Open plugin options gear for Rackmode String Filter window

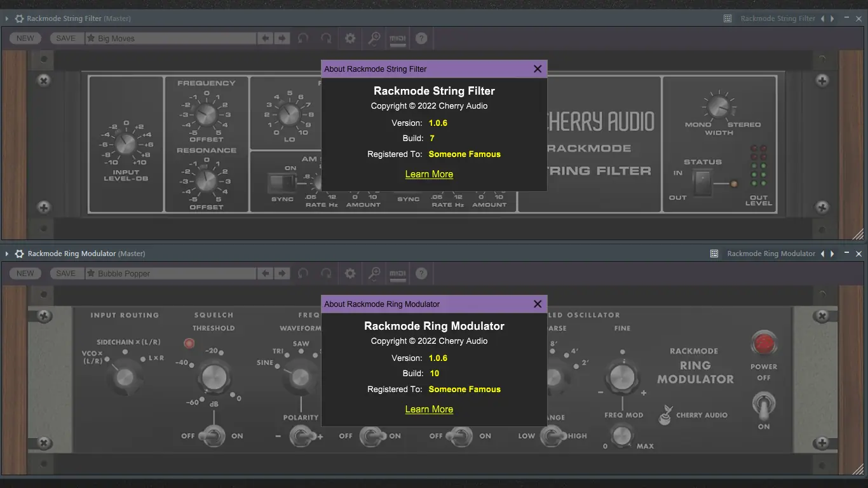[x=19, y=18]
